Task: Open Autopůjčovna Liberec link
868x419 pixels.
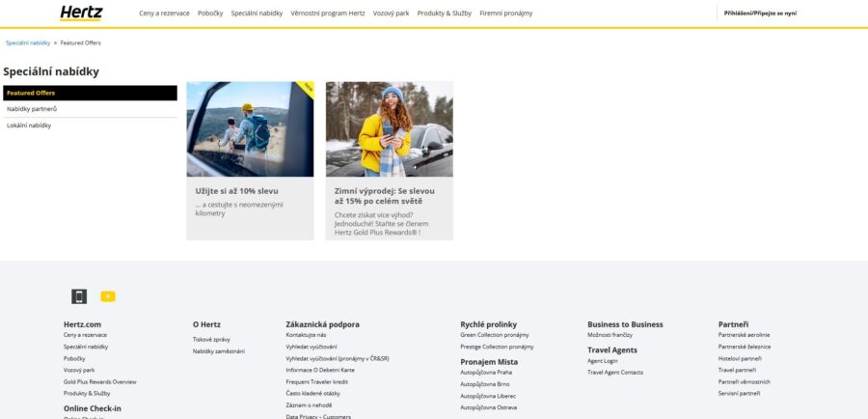Action: 488,396
